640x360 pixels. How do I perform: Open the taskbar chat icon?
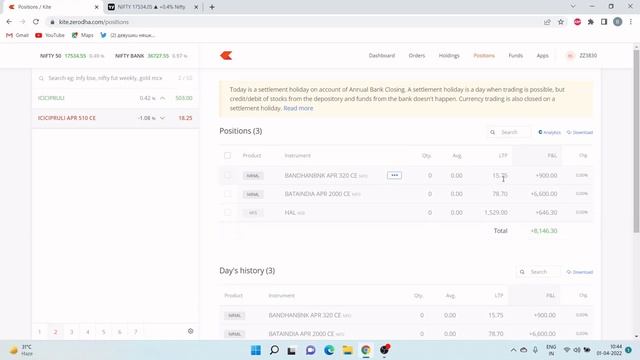click(311, 350)
